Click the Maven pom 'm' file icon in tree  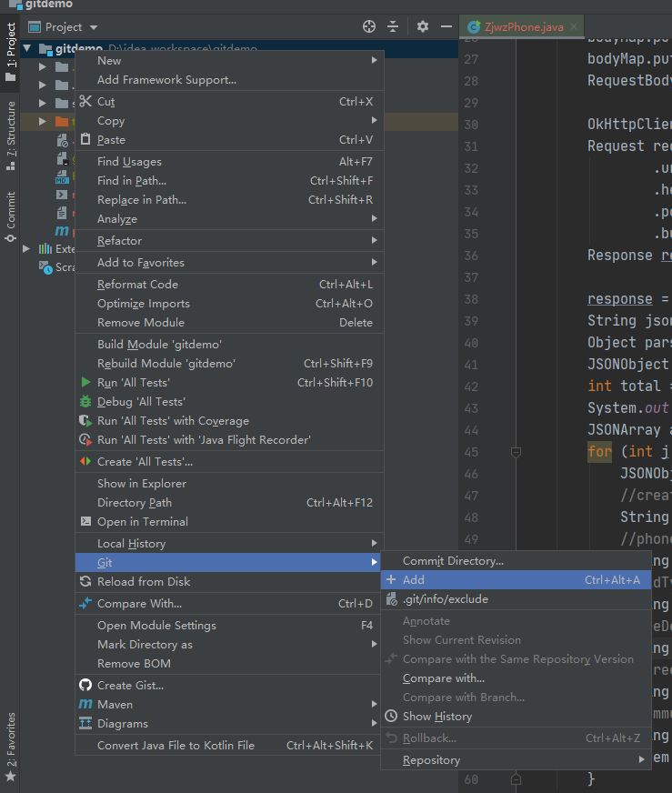click(62, 231)
